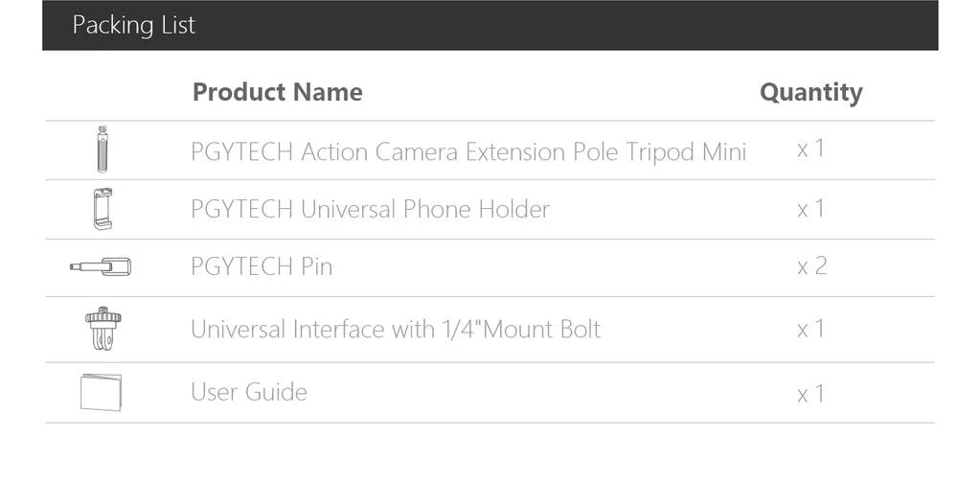Click the mount bolt interface icon
This screenshot has height=482, width=980.
pos(103,329)
